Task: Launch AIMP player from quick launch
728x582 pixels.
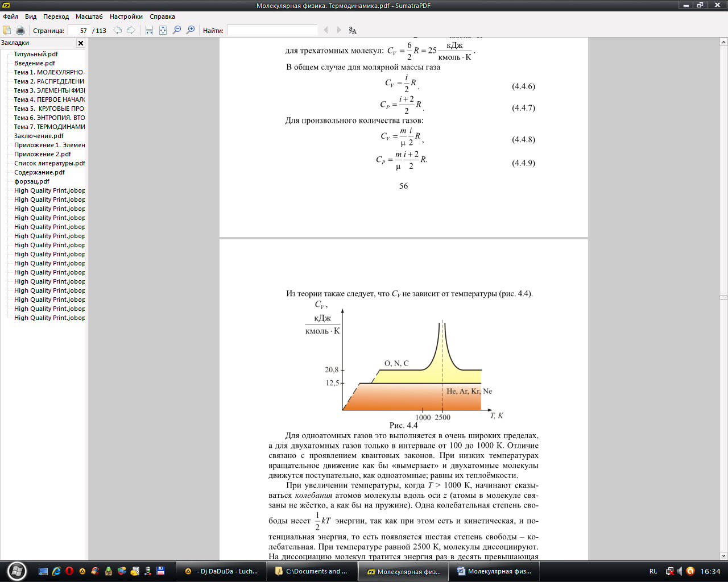Action: (82, 571)
